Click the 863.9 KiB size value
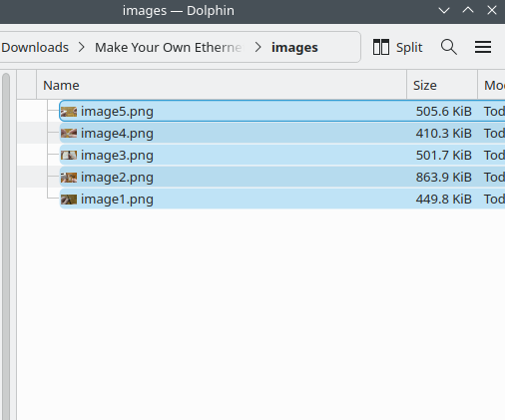This screenshot has width=505, height=420. click(444, 177)
